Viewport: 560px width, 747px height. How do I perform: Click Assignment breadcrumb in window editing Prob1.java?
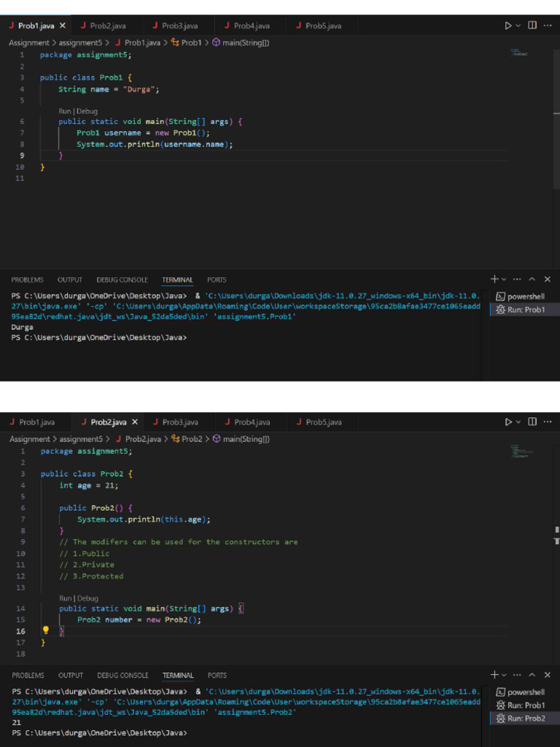[29, 43]
